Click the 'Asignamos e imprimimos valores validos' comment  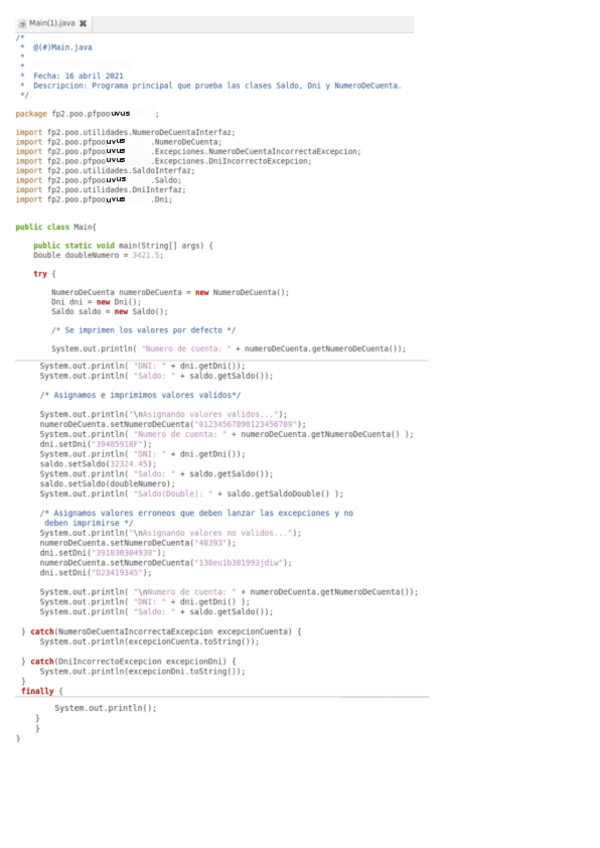click(140, 395)
